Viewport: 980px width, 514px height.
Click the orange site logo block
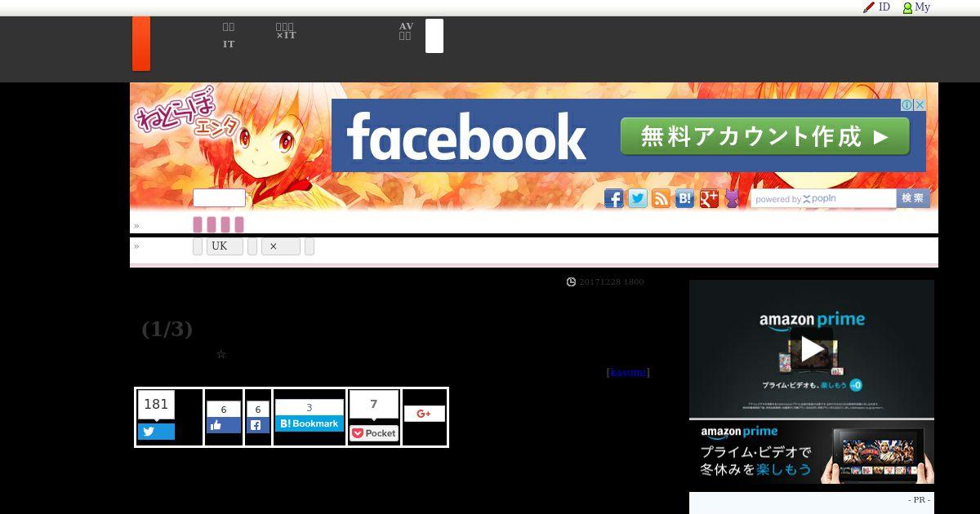[141, 44]
